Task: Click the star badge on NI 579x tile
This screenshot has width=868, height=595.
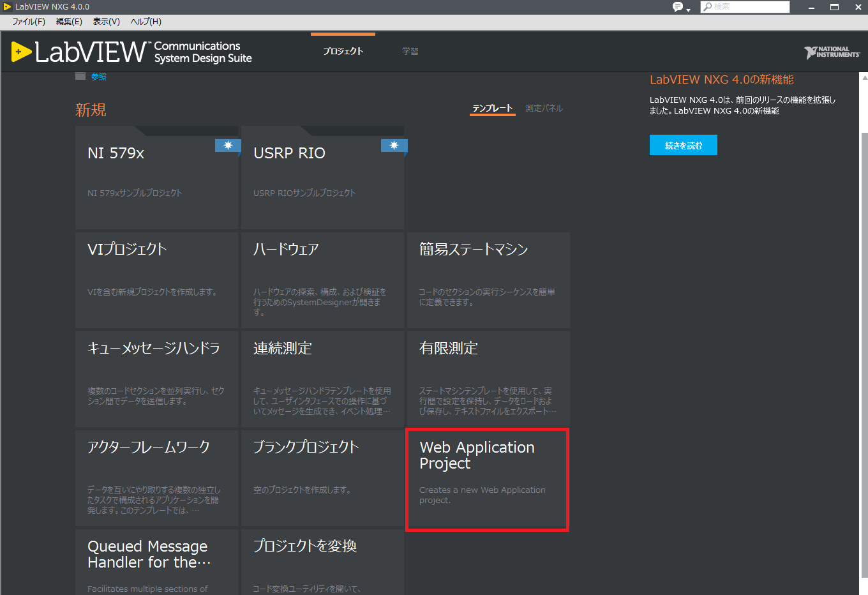Action: coord(228,146)
